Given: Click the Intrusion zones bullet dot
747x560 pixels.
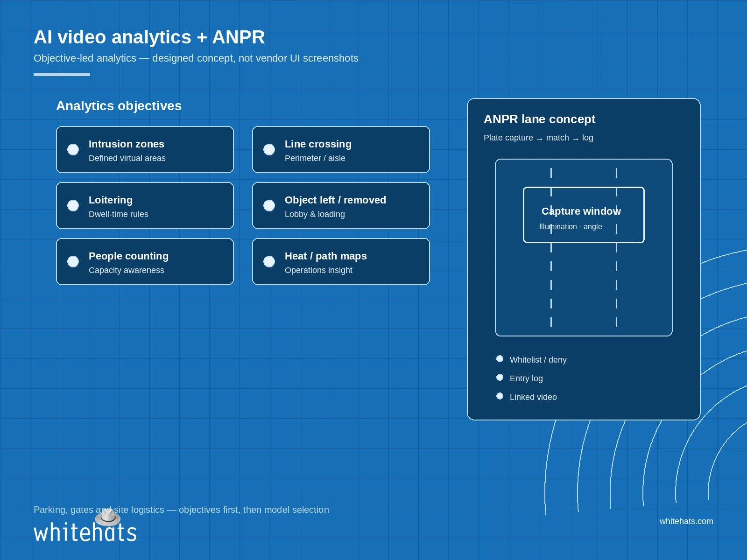Looking at the screenshot, I should (73, 149).
